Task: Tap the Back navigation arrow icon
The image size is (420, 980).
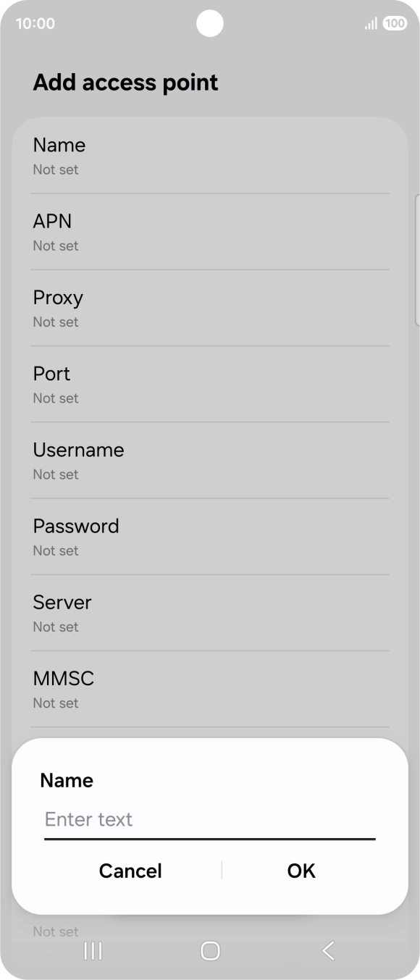Action: pyautogui.click(x=328, y=950)
